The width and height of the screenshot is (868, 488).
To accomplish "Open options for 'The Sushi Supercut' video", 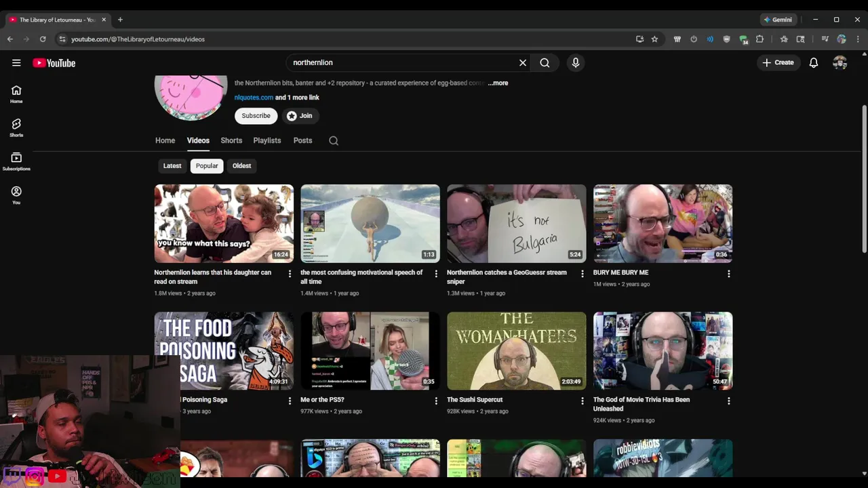I will click(582, 401).
